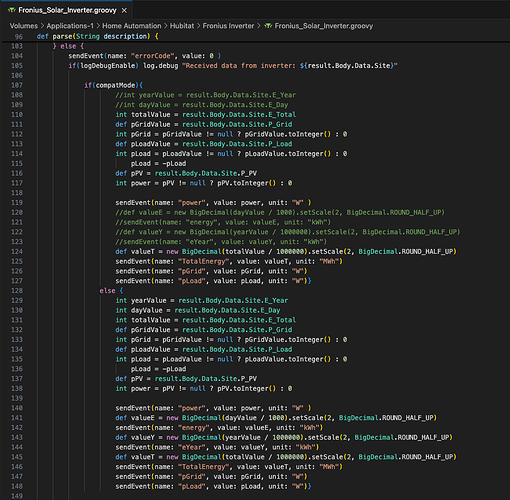Place cursor on commented yearValue line 108
The image size is (510, 500).
[205, 95]
